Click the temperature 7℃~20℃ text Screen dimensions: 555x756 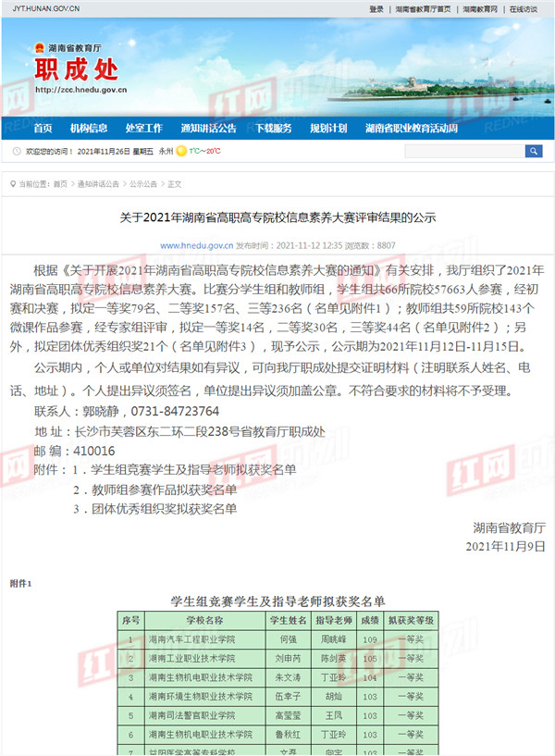204,152
